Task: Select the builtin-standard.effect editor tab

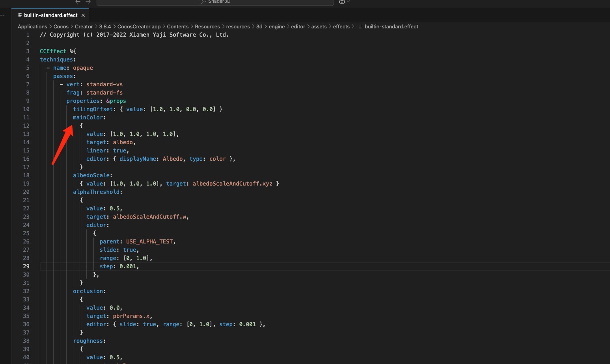Action: coord(50,15)
